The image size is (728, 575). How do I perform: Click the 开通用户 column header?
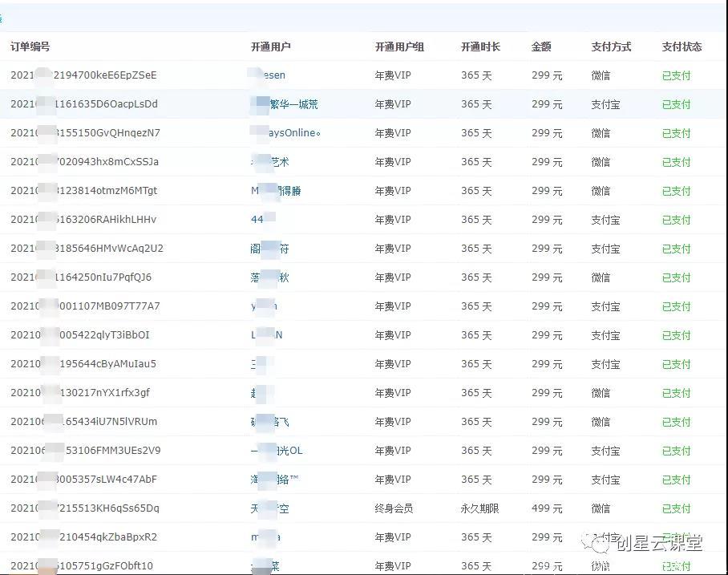click(272, 47)
